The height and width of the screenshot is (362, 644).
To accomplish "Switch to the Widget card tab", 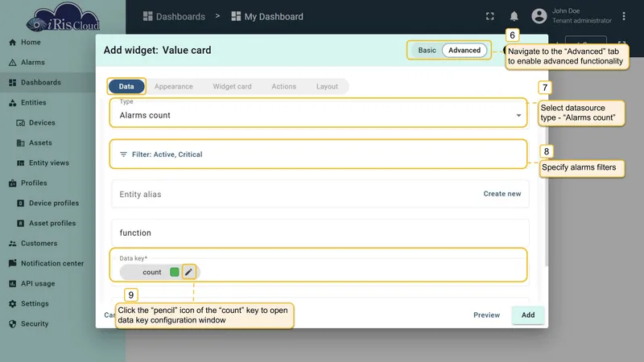I will [x=232, y=87].
